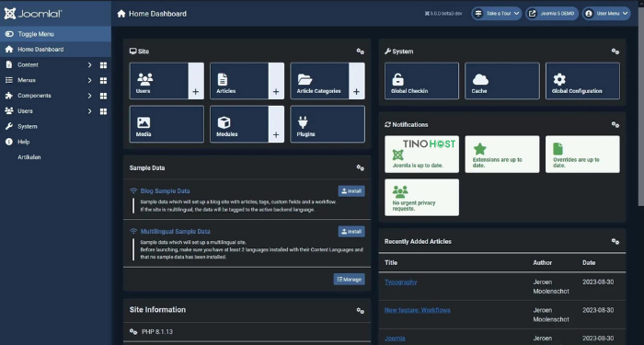Image resolution: width=644 pixels, height=345 pixels.
Task: Add a new article category with plus
Action: (357, 81)
